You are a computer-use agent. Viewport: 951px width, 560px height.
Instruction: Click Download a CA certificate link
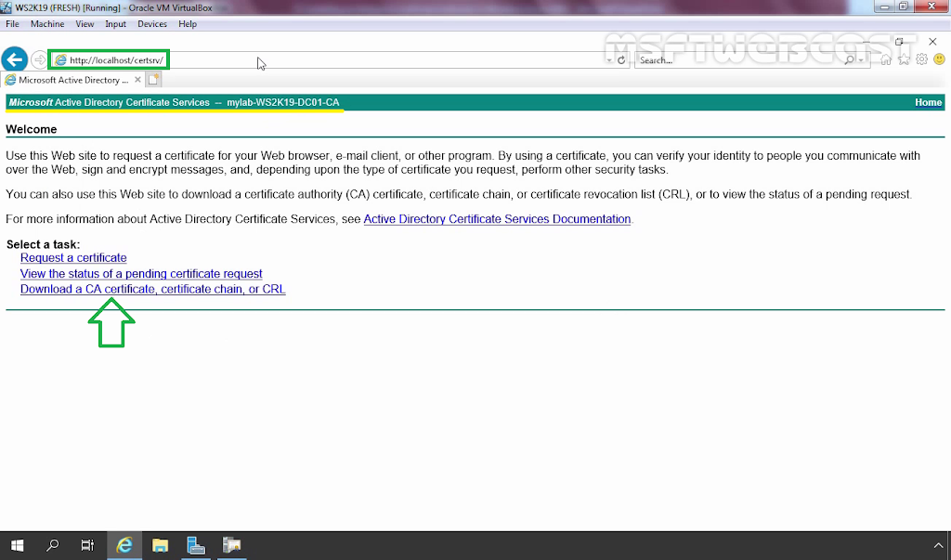[x=153, y=290]
